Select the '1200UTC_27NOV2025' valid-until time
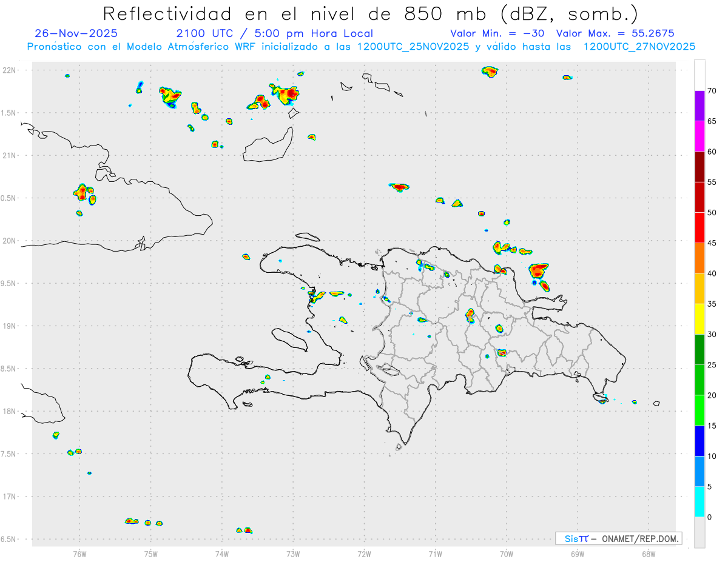728x562 pixels. coord(639,47)
